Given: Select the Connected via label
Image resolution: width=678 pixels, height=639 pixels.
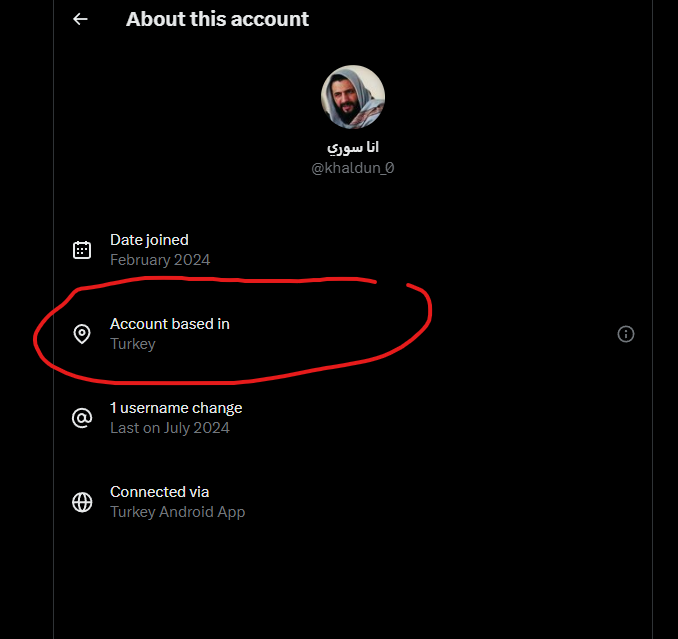Looking at the screenshot, I should point(159,492).
